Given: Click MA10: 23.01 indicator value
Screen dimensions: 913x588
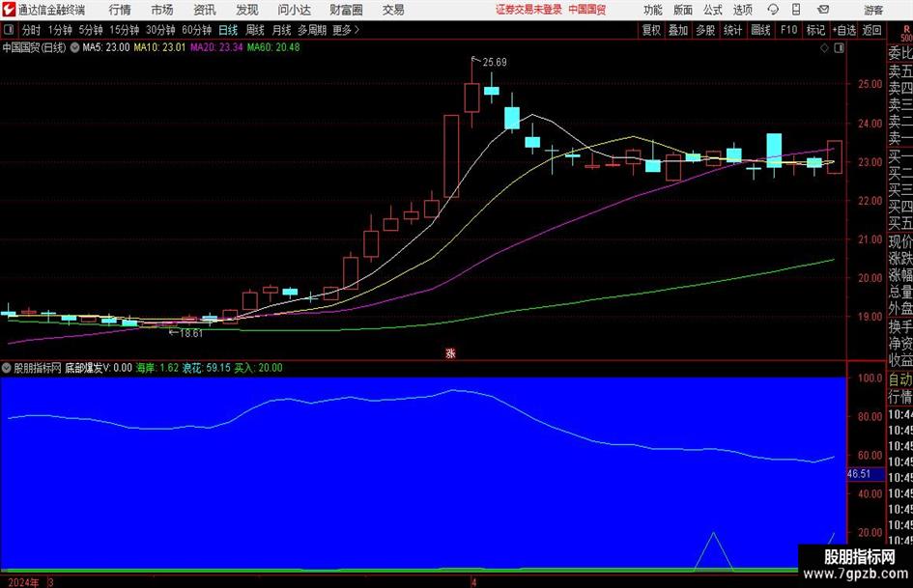Looking at the screenshot, I should (x=159, y=47).
